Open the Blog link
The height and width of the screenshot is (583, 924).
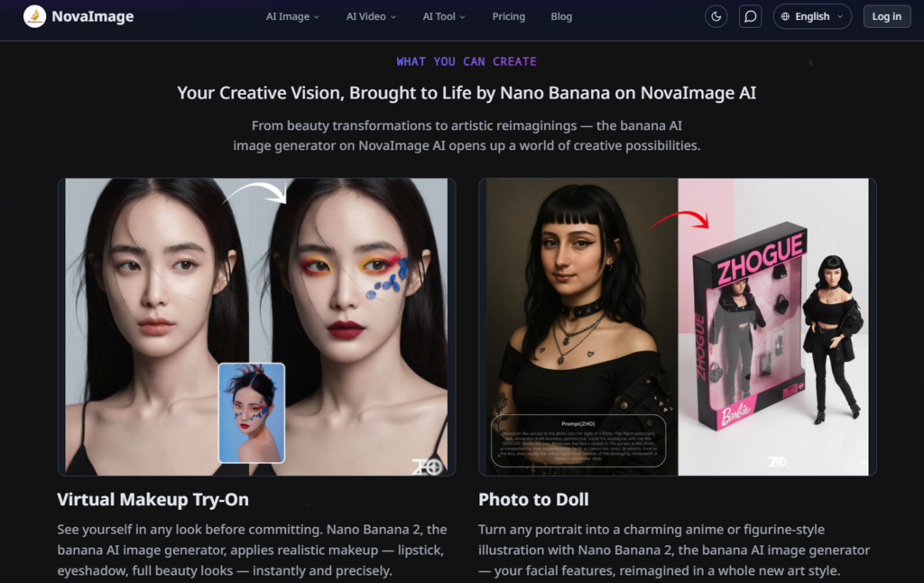pyautogui.click(x=561, y=16)
